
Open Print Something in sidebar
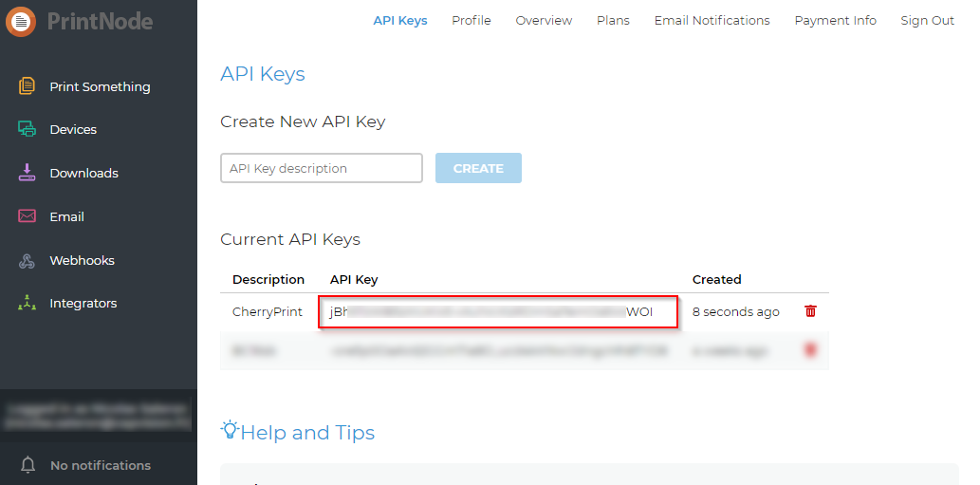point(100,87)
